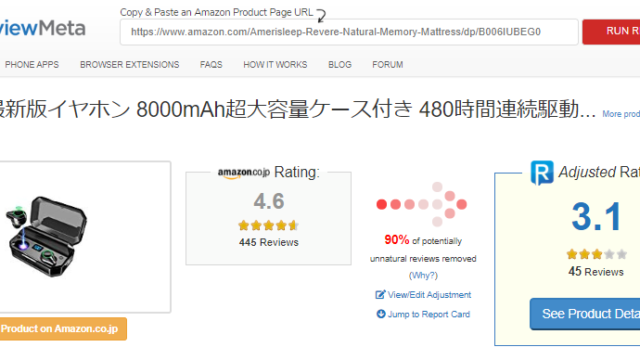
Task: Click the red dotted arrow graphic
Action: (421, 204)
